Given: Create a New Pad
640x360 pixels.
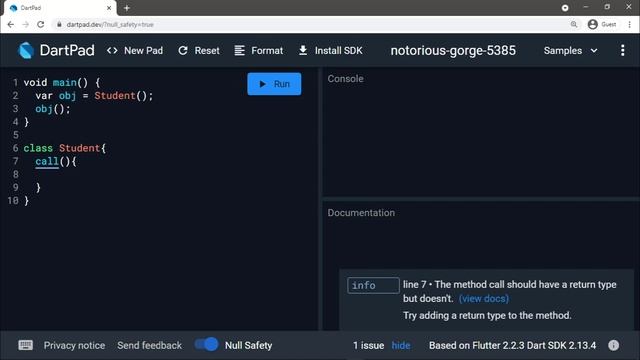Looking at the screenshot, I should point(135,51).
